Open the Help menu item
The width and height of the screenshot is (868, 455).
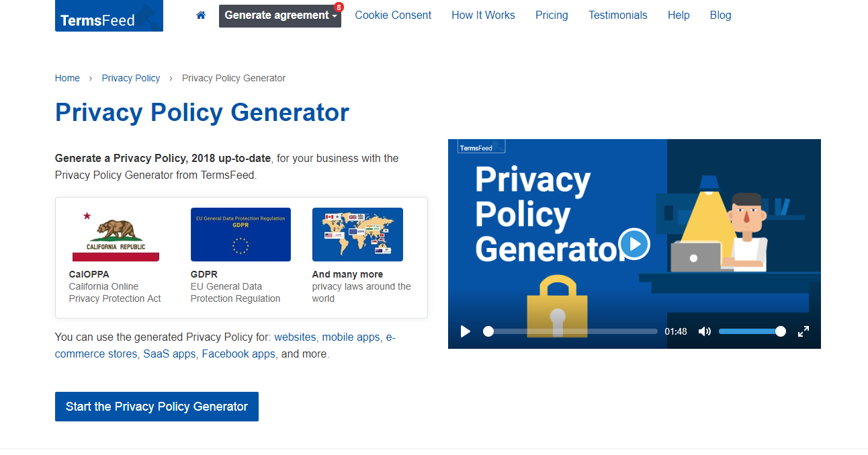pyautogui.click(x=679, y=15)
